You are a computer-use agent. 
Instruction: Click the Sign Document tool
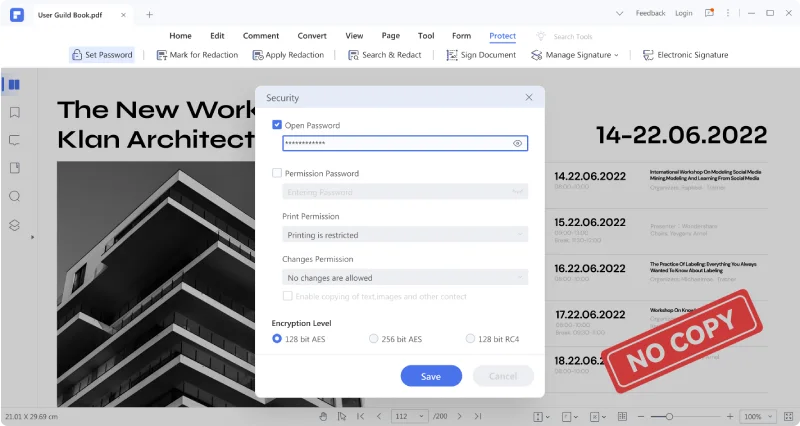481,55
